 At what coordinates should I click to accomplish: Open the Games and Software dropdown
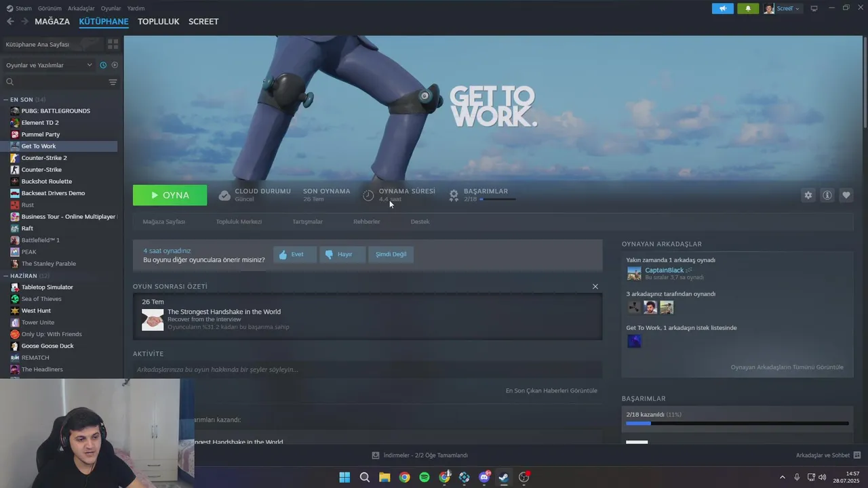49,65
